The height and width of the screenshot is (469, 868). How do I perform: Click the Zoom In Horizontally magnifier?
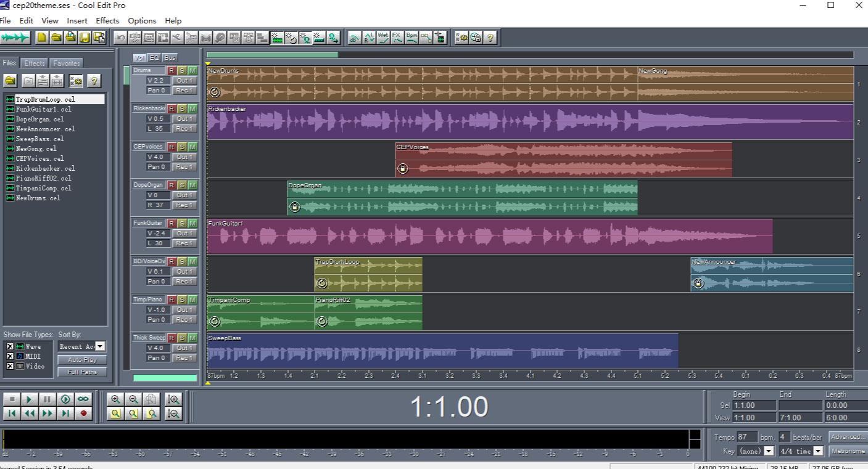coord(115,399)
